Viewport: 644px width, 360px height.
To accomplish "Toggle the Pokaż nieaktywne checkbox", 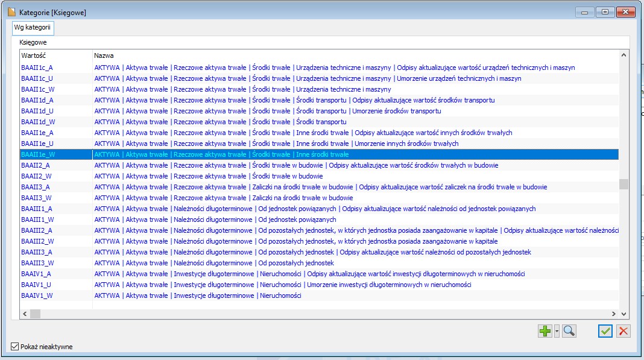I will (15, 346).
